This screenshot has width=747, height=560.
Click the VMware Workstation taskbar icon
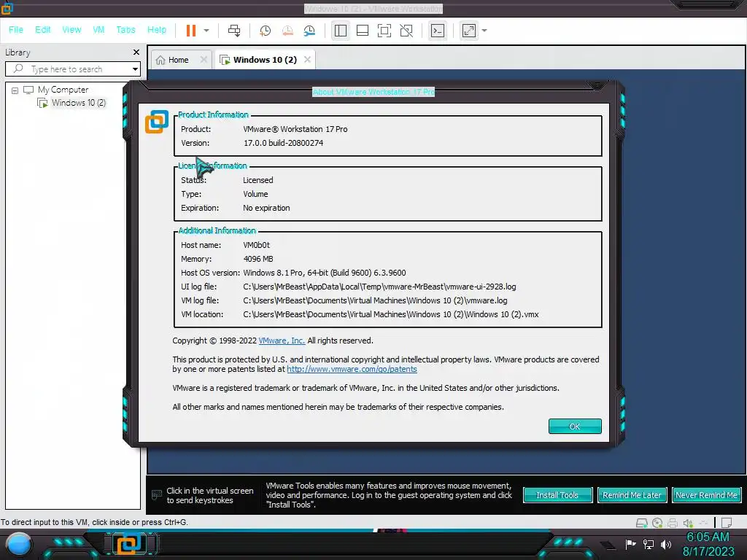click(130, 544)
